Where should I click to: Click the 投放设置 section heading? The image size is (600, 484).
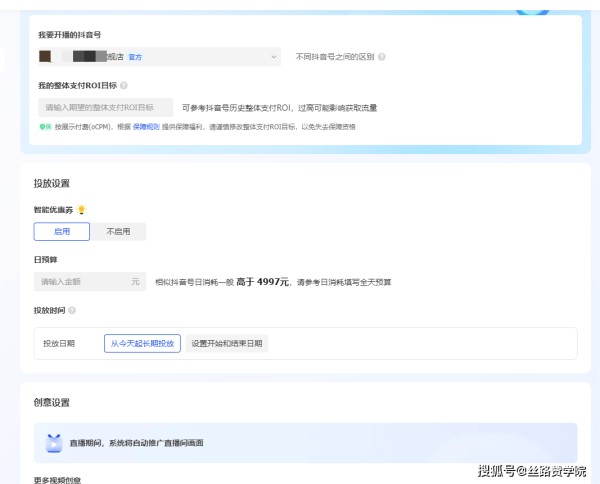point(52,183)
